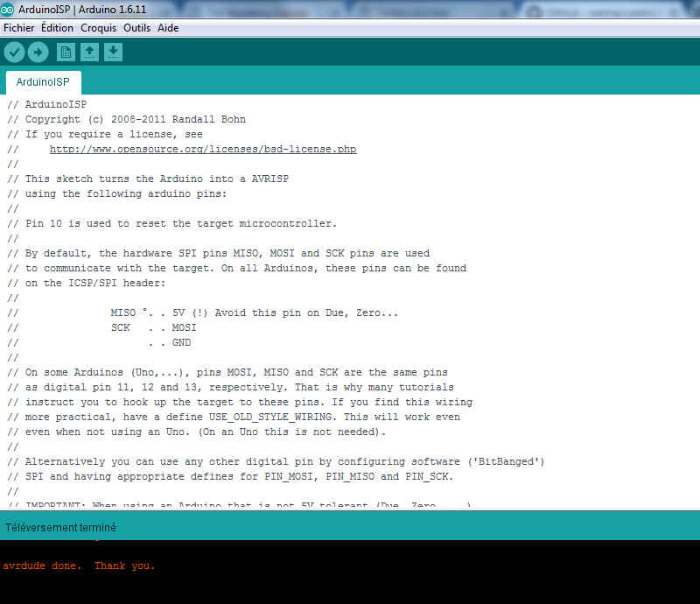Click the Arduino logo in title bar
Viewport: 700px width, 604px height.
click(x=7, y=10)
